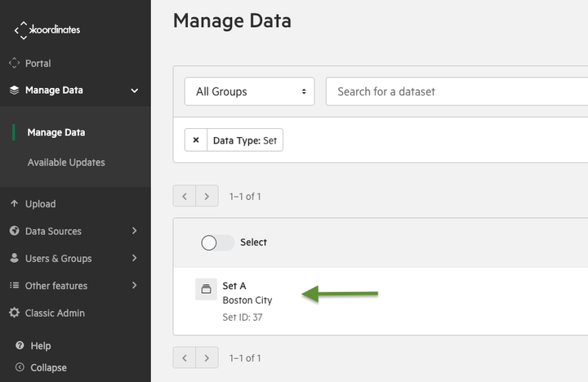588x382 pixels.
Task: Expand the Other features submenu arrow
Action: pyautogui.click(x=134, y=286)
